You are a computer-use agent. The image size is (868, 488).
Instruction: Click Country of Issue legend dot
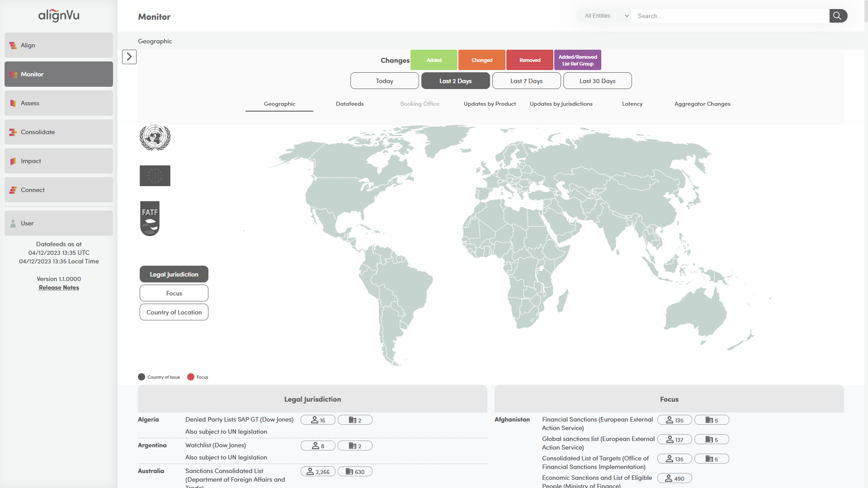click(x=142, y=377)
